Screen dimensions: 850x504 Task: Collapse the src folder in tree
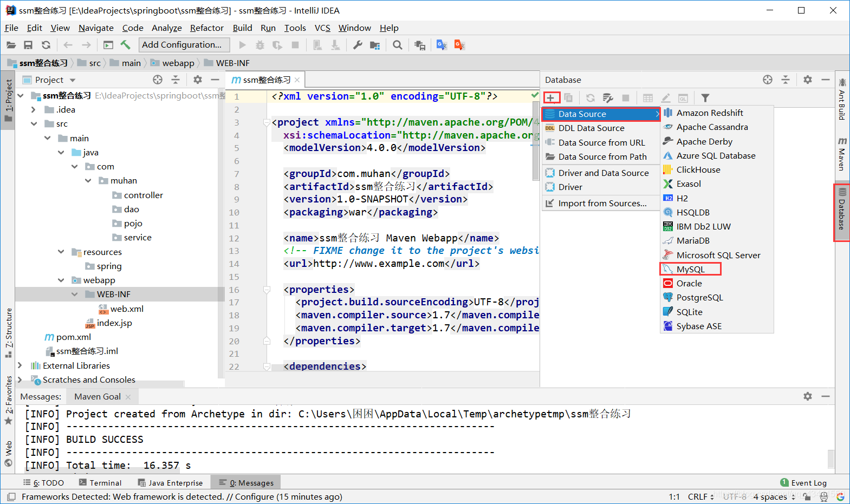pyautogui.click(x=34, y=123)
